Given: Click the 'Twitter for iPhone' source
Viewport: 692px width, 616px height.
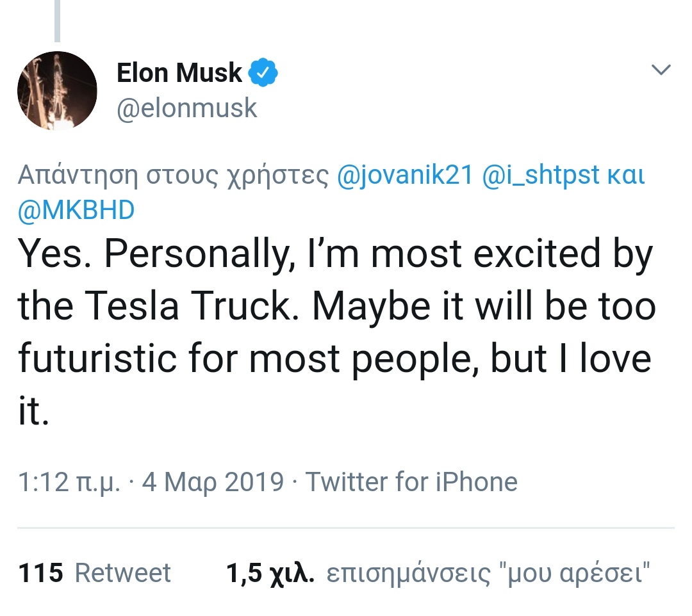Looking at the screenshot, I should [x=411, y=482].
